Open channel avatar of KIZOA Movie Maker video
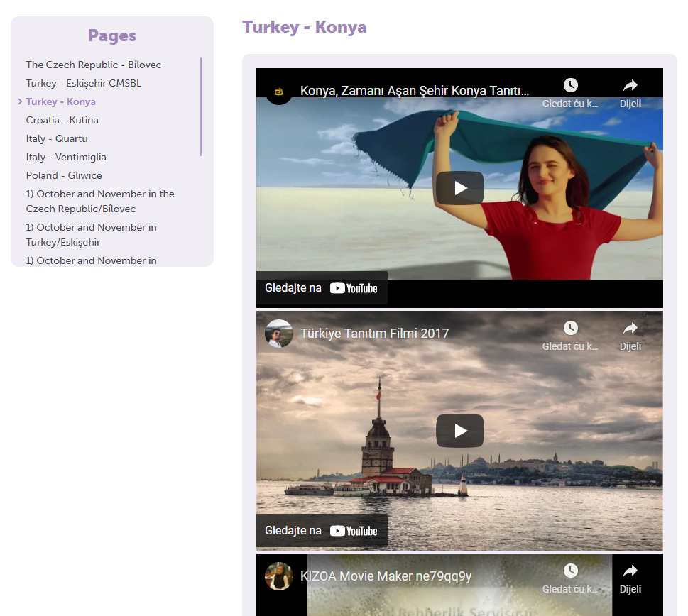688x616 pixels. pos(278,576)
